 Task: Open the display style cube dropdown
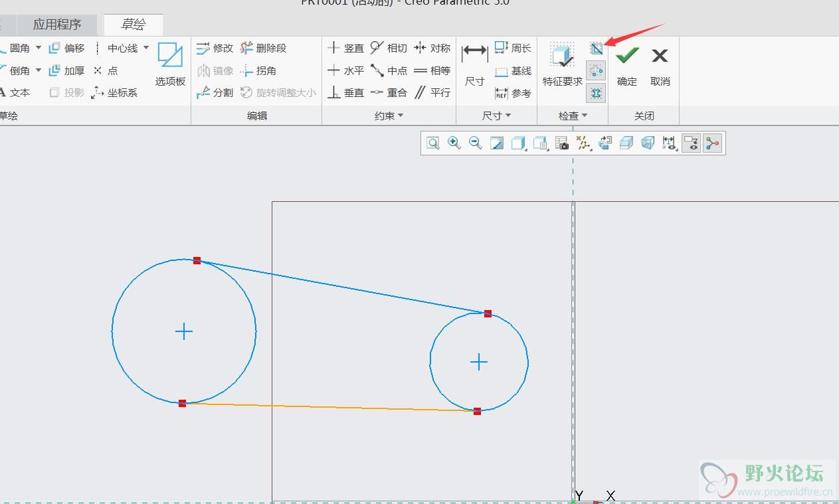click(519, 143)
